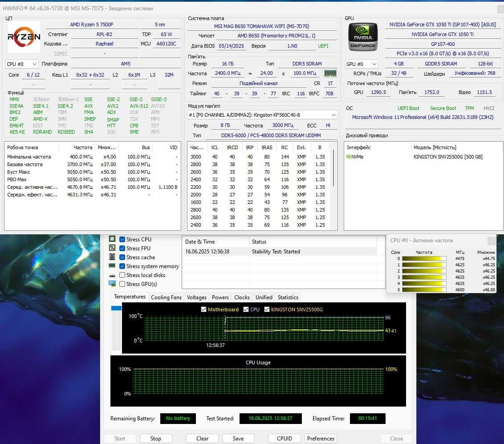Click the memory timings table scrollbar
This screenshot has width=504, height=444.
point(334,168)
